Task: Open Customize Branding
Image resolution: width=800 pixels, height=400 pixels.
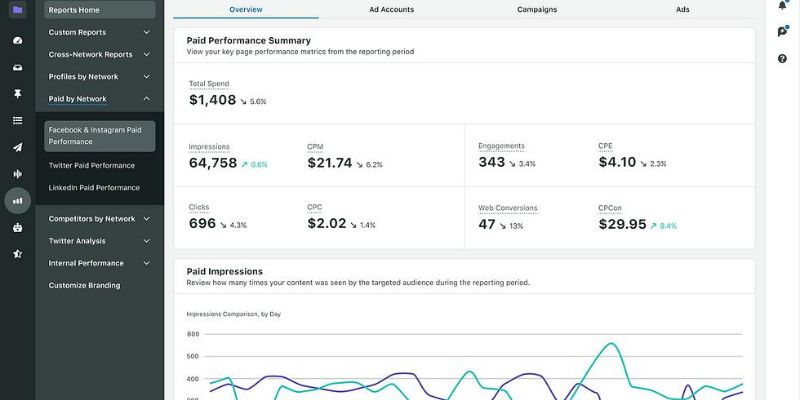Action: tap(85, 285)
